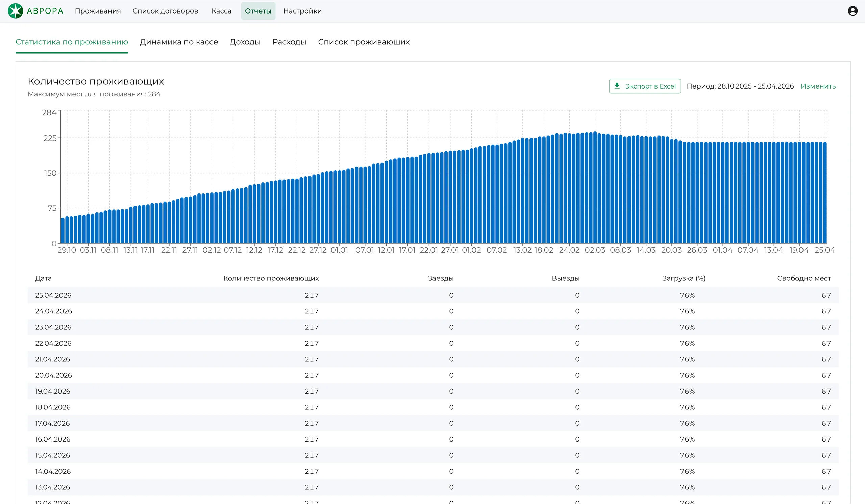865x504 pixels.
Task: Go to the Касса section
Action: (x=221, y=11)
